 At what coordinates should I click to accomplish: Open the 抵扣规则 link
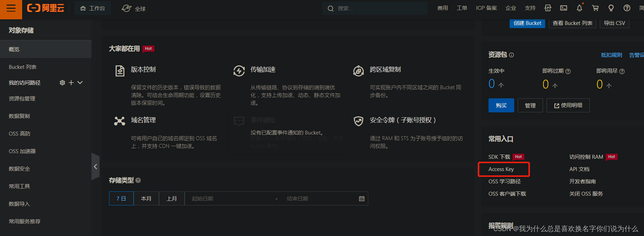click(611, 55)
